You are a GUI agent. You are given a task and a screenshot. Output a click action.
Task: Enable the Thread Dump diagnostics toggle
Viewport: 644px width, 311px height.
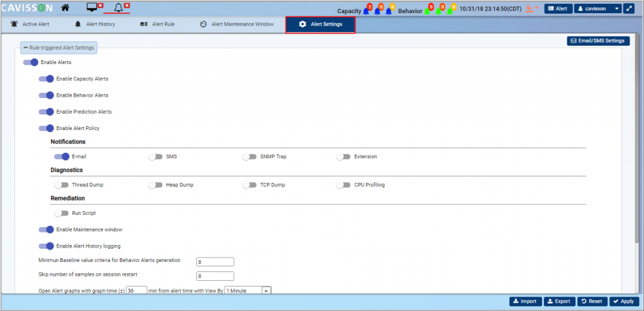point(62,185)
